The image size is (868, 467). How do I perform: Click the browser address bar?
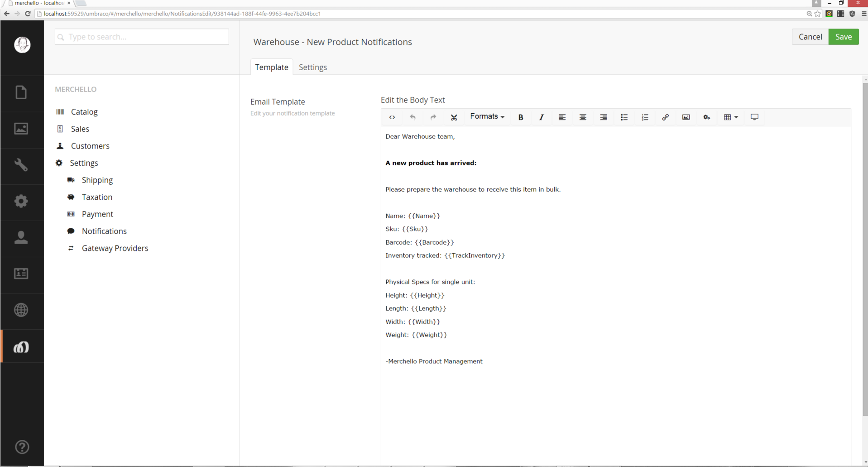[x=421, y=14]
